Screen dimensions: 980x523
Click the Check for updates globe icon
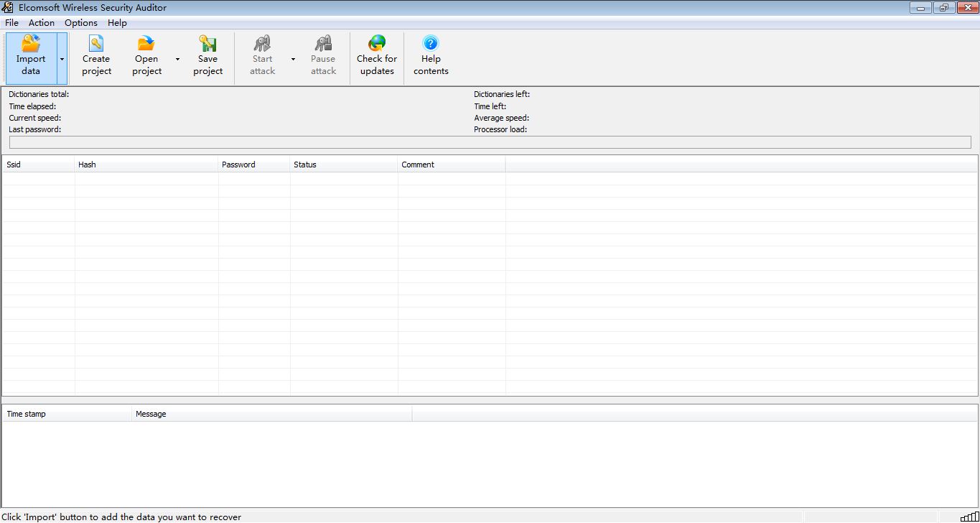tap(377, 44)
